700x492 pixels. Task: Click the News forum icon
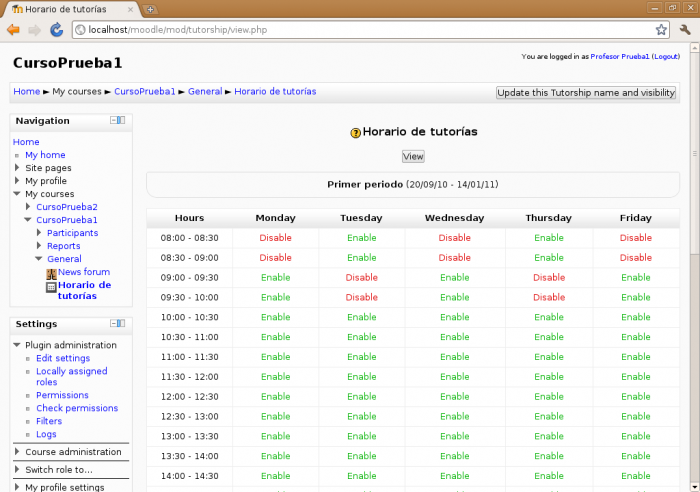pyautogui.click(x=51, y=272)
